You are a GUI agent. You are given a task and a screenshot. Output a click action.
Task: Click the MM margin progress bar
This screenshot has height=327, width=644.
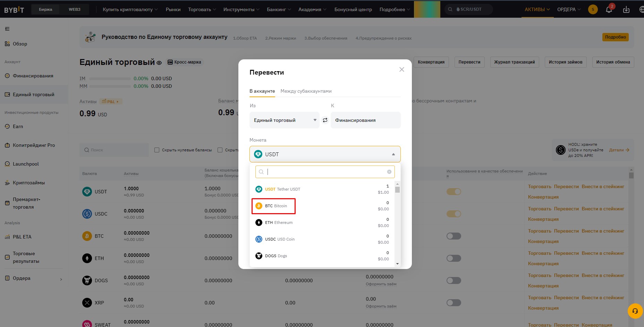click(110, 86)
